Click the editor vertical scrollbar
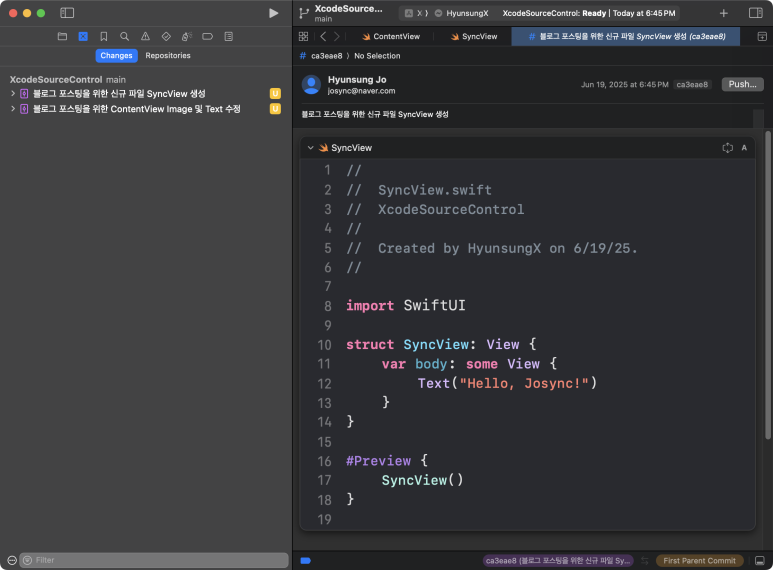Screen dimensions: 773x570 tap(768, 285)
